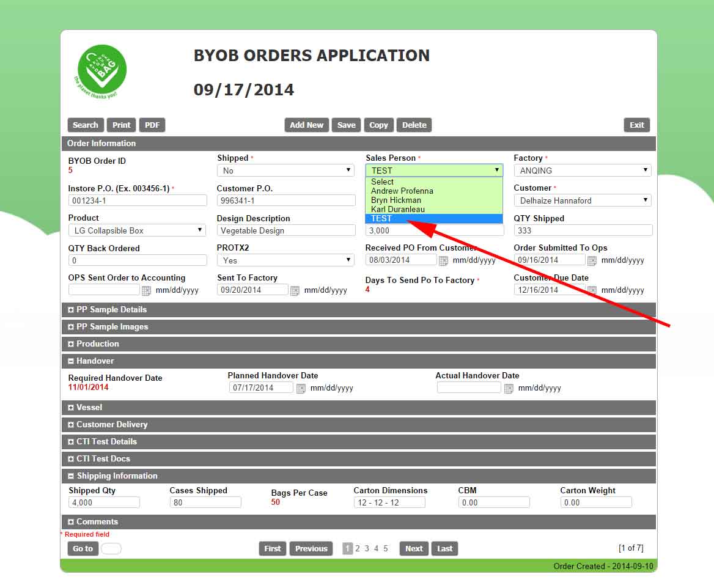Viewport: 714px width, 588px height.
Task: Exit the application
Action: pos(636,125)
